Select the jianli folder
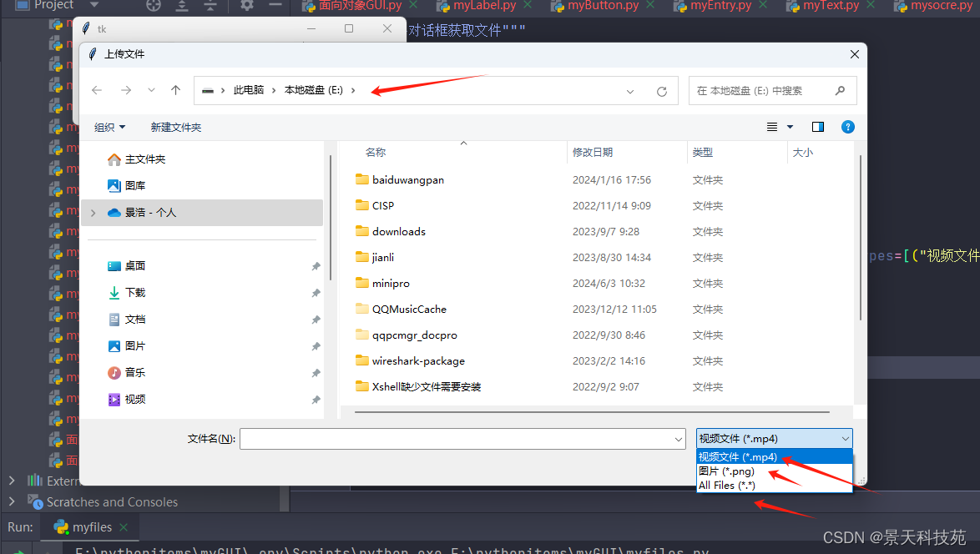The height and width of the screenshot is (554, 980). pyautogui.click(x=382, y=257)
